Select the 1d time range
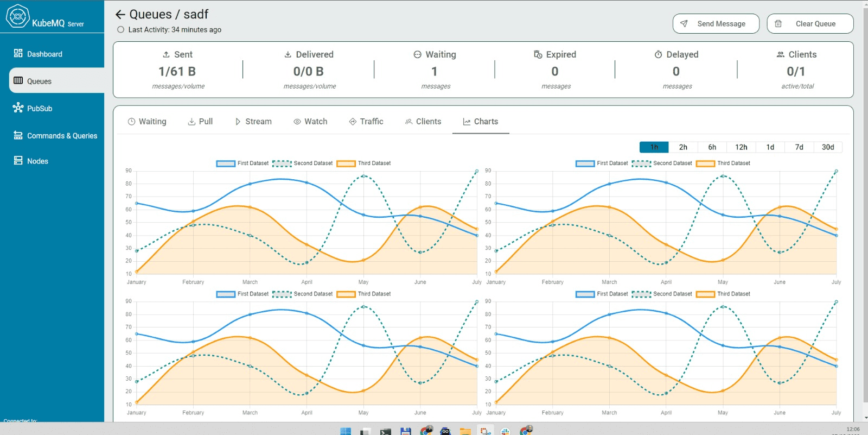This screenshot has height=435, width=868. pos(770,147)
